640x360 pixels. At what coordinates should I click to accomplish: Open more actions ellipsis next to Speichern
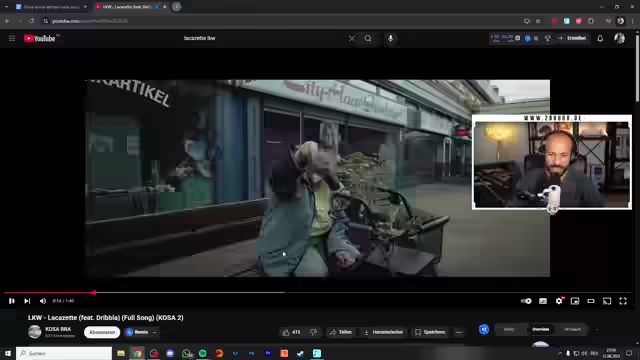[459, 332]
